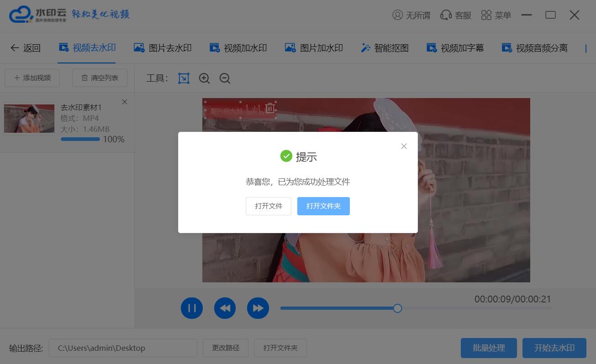Delete the watermark selection with trash icon
This screenshot has width=596, height=364.
pos(270,109)
